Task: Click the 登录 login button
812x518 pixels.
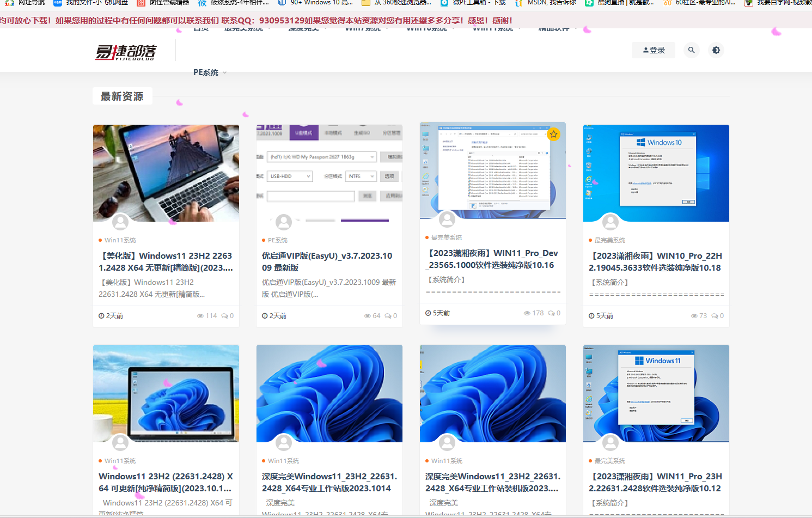Action: [x=654, y=50]
